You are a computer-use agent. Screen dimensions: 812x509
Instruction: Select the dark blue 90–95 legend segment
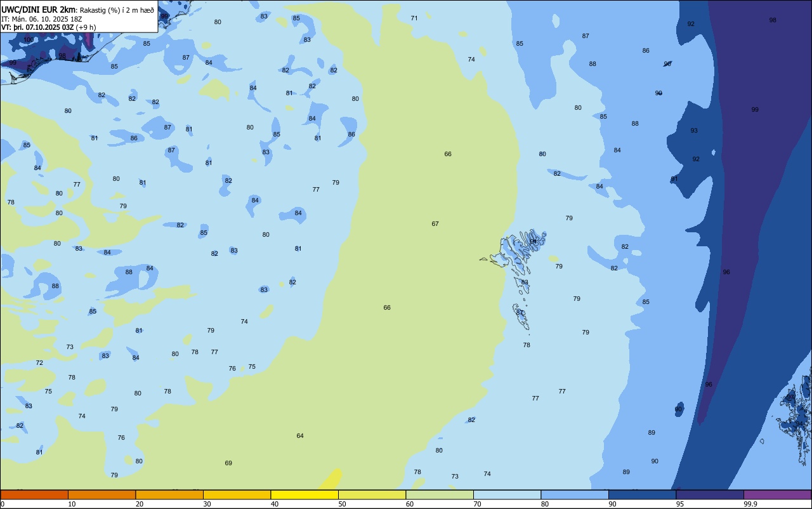pos(642,494)
